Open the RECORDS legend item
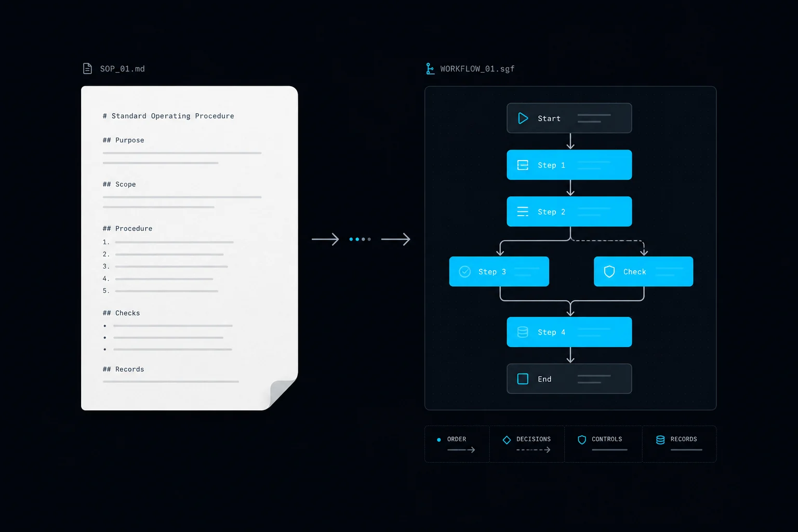 click(x=680, y=444)
